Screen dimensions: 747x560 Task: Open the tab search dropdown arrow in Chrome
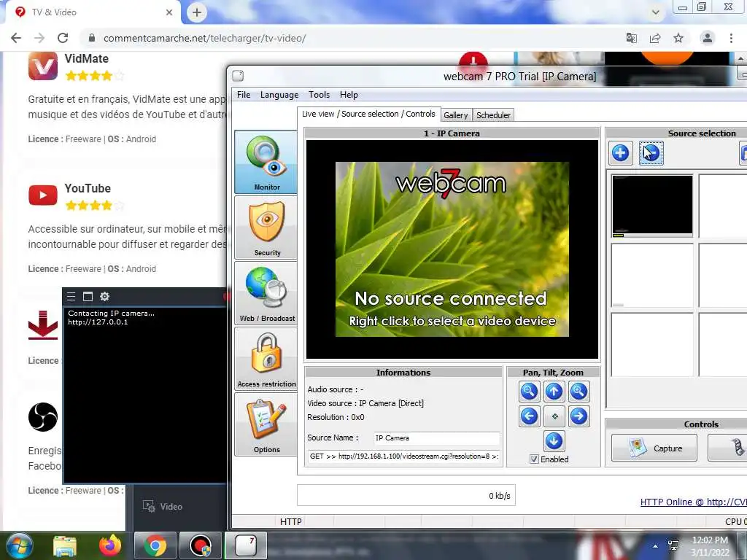point(656,12)
